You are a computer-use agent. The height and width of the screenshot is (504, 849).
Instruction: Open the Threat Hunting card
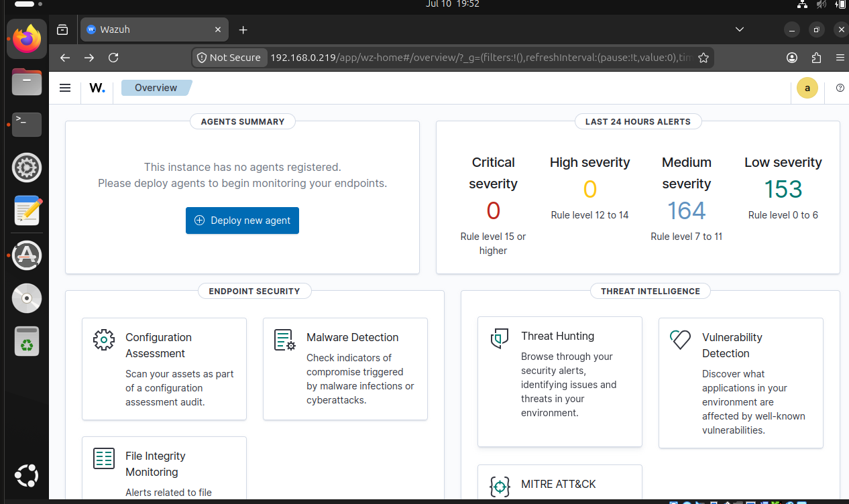[560, 382]
